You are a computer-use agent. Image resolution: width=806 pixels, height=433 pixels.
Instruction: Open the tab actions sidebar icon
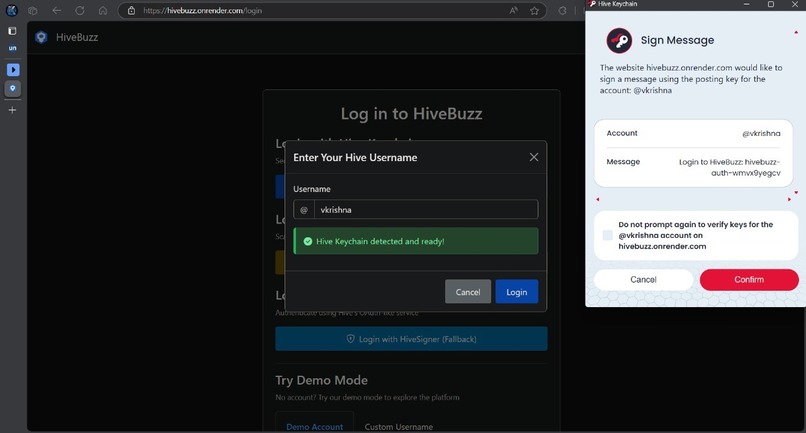click(12, 31)
